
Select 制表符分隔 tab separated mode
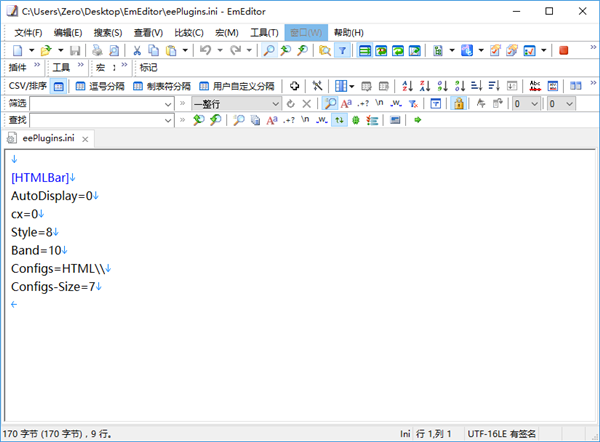(x=161, y=86)
